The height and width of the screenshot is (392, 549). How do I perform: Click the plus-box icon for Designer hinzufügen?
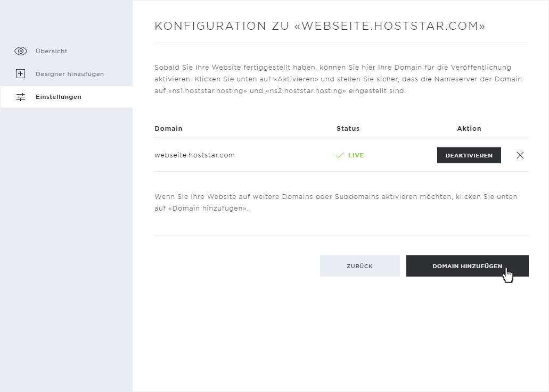(21, 74)
